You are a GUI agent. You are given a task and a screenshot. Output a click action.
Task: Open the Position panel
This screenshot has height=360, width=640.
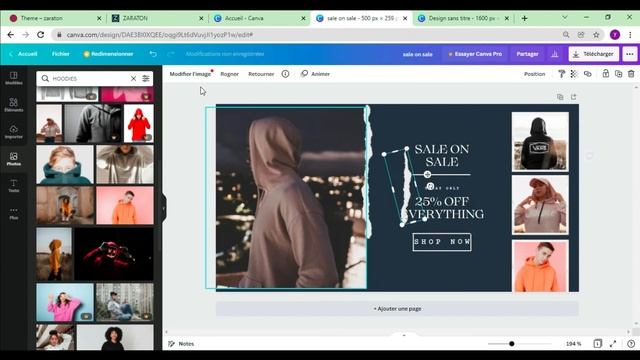pos(534,74)
